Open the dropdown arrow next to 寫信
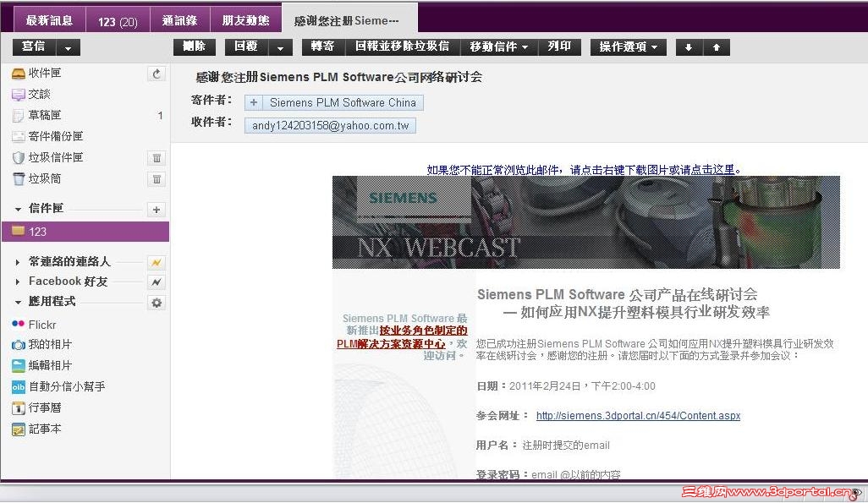The height and width of the screenshot is (503, 868). coord(68,47)
